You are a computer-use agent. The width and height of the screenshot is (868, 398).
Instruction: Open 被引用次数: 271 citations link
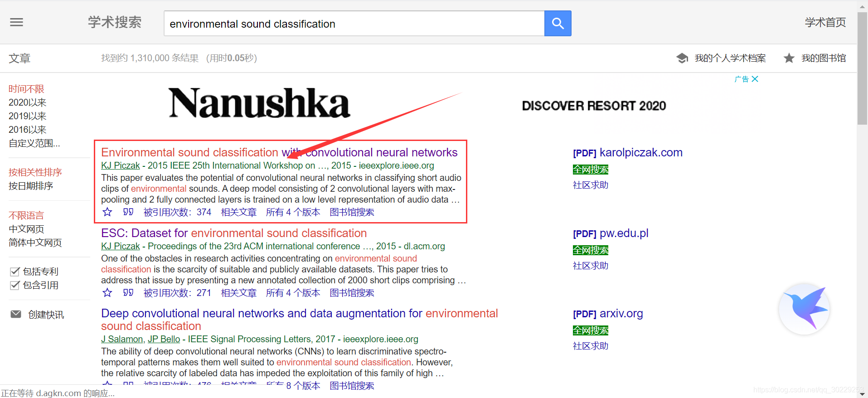177,293
